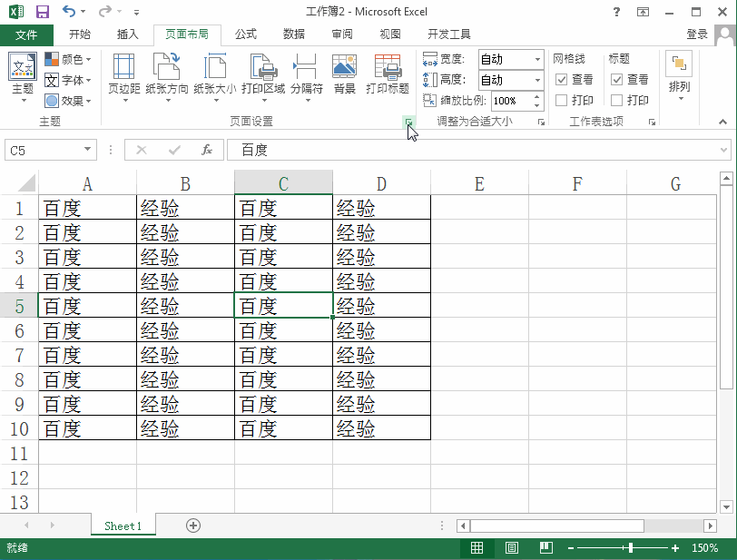The image size is (737, 560).
Task: Click the Save icon in quick access toolbar
Action: pos(43,11)
